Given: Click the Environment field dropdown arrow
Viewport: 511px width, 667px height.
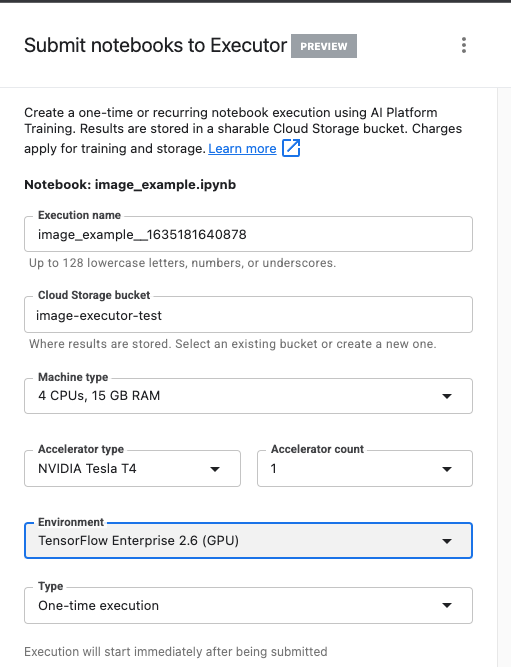Looking at the screenshot, I should click(446, 541).
